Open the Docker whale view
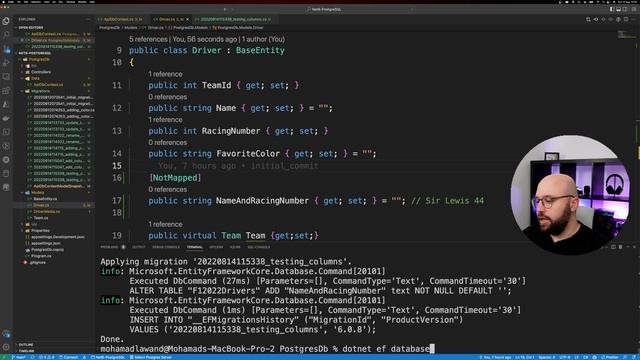Screen dimensions: 640x360 point(6,118)
